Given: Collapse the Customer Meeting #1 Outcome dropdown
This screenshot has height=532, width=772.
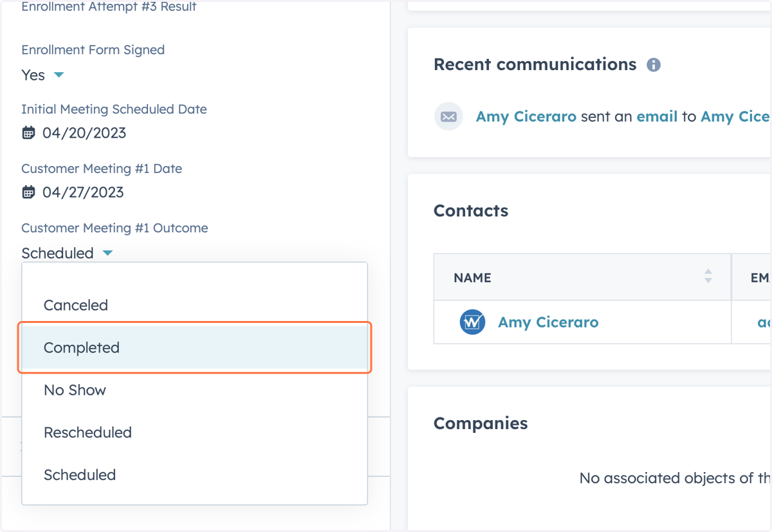Looking at the screenshot, I should pos(68,253).
